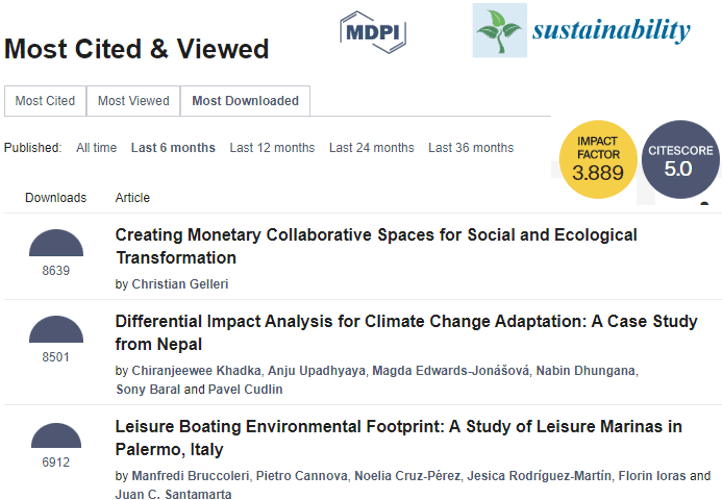Click the Most Cited & Viewed heading
Screen dimensions: 722x500
(x=137, y=49)
